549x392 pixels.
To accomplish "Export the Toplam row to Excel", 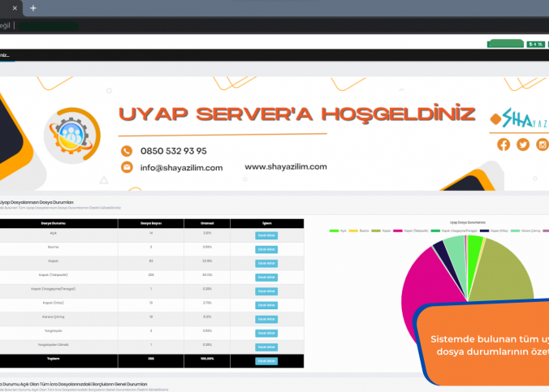I will (266, 361).
